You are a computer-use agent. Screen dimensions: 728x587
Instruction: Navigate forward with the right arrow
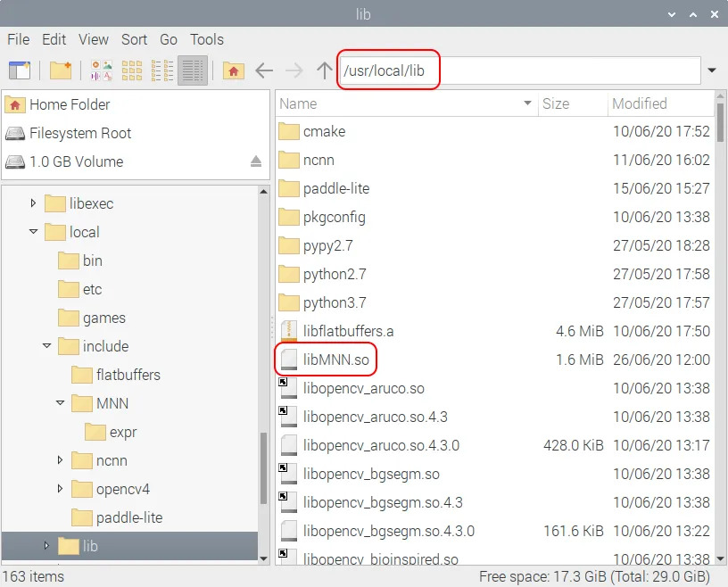click(294, 70)
